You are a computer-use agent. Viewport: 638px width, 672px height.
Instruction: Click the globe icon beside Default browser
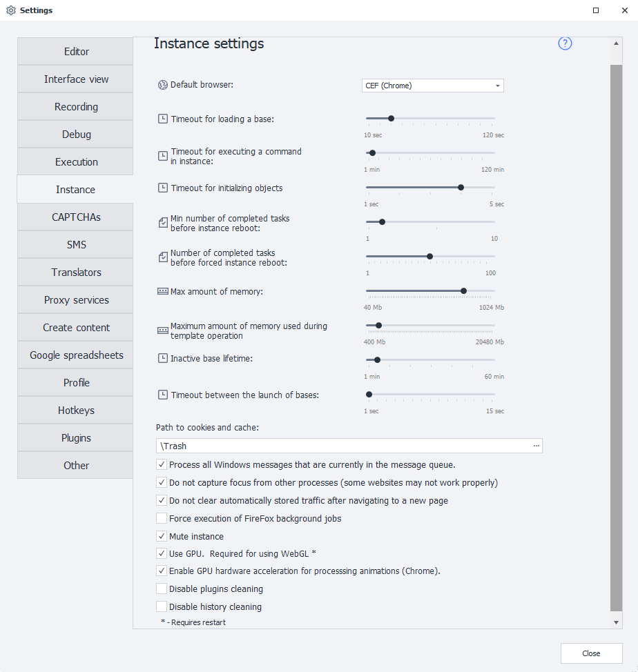point(162,85)
